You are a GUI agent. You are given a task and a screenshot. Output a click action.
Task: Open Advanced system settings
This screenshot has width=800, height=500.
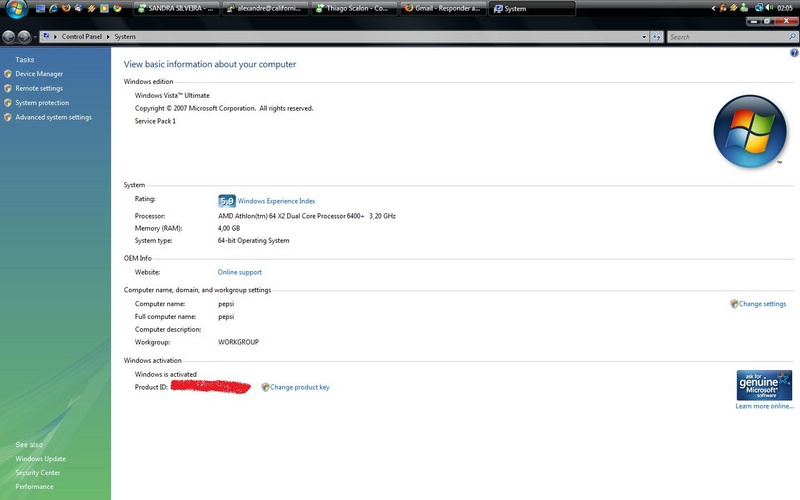[54, 117]
